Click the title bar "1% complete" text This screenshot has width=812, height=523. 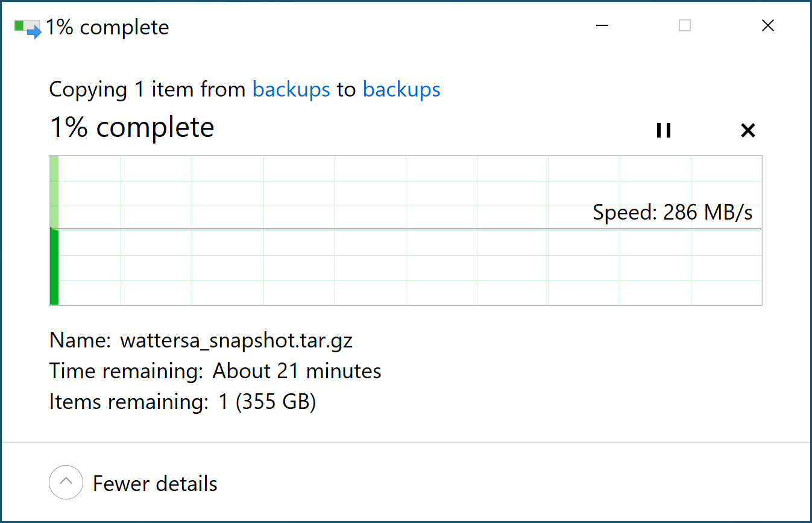(107, 28)
